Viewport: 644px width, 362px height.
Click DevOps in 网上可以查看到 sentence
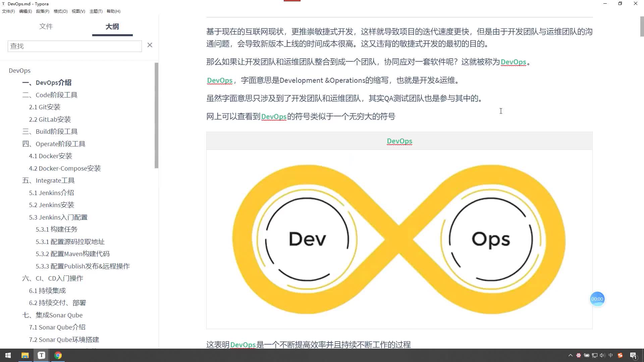pos(274,117)
